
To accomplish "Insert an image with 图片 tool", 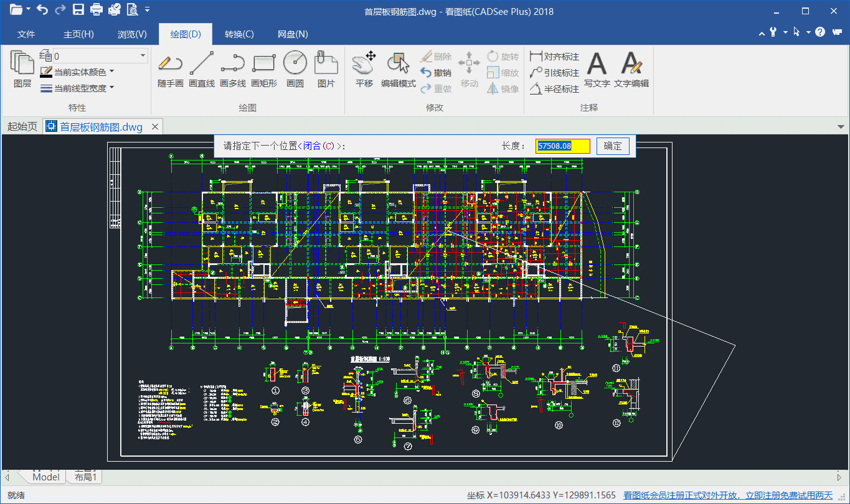I will (x=326, y=69).
